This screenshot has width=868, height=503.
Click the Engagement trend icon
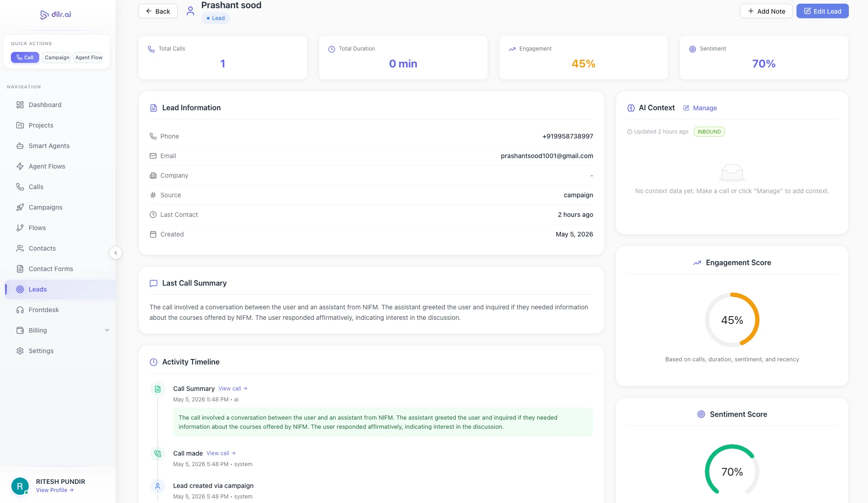[512, 49]
